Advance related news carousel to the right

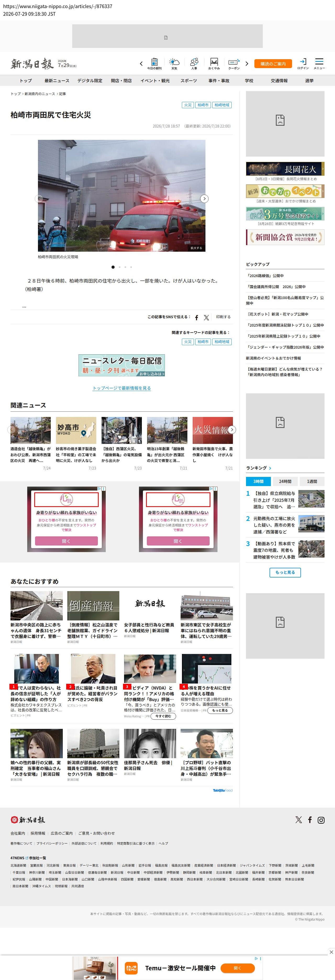point(232,430)
